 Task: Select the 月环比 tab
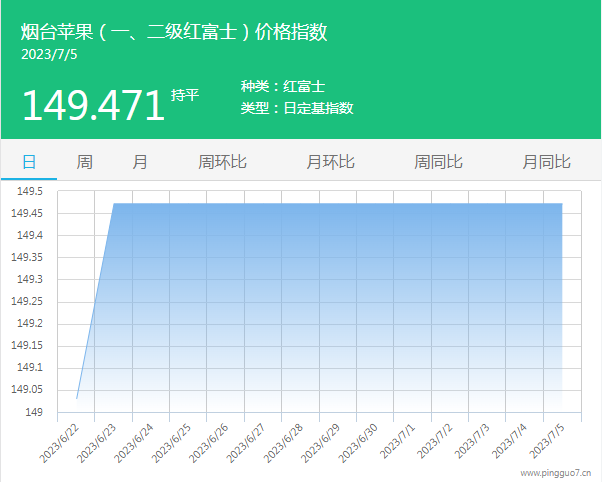(330, 162)
